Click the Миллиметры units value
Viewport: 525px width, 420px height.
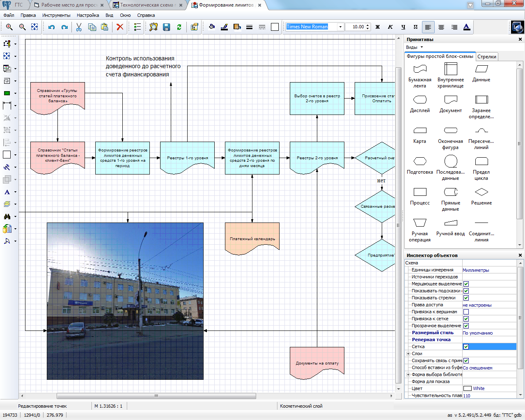pos(476,270)
